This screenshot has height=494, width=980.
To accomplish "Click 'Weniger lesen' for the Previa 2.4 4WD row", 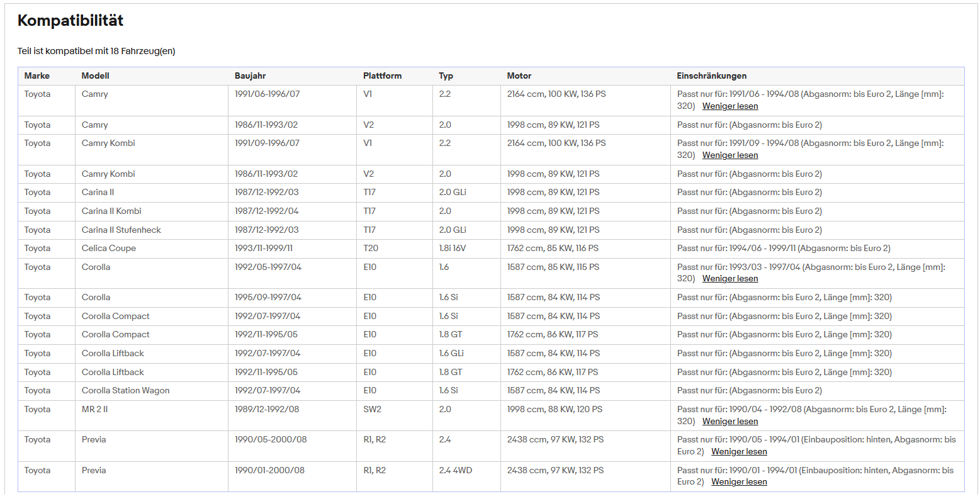I will coord(739,482).
